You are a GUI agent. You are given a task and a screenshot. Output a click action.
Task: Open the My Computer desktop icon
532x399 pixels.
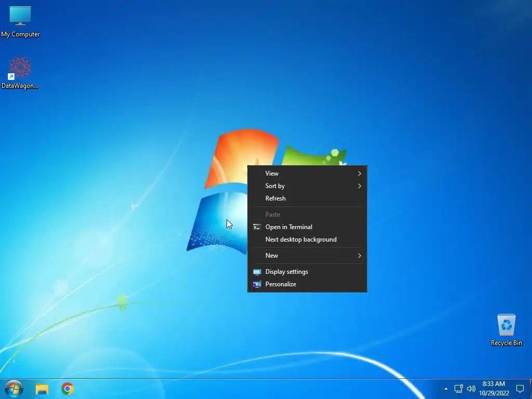click(20, 21)
